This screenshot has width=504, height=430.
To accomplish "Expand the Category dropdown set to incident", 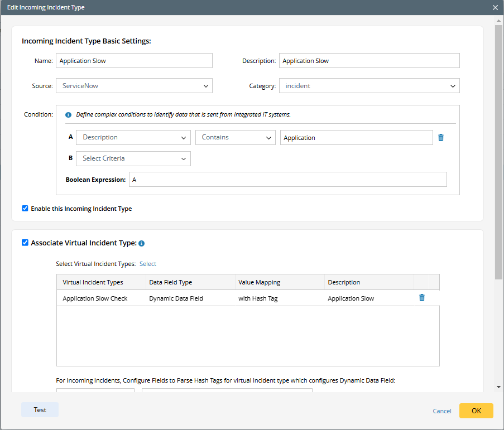I will [x=369, y=86].
